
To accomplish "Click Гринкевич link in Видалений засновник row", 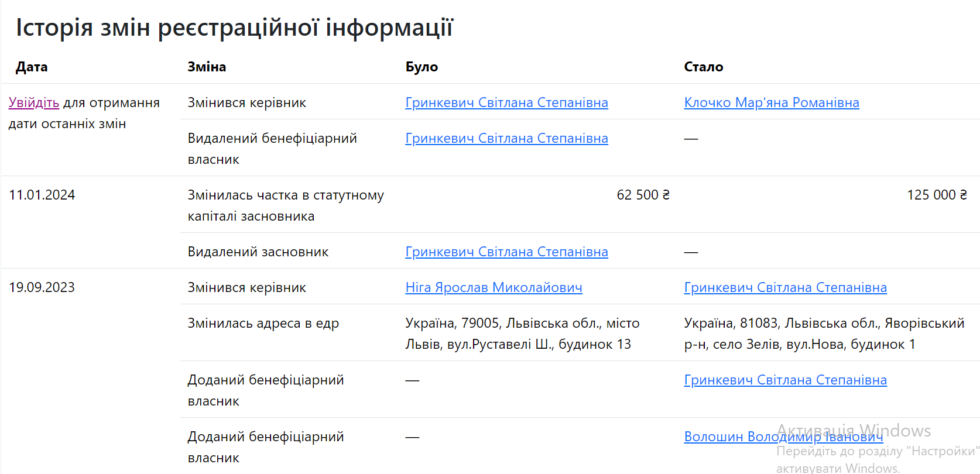I will click(x=506, y=252).
